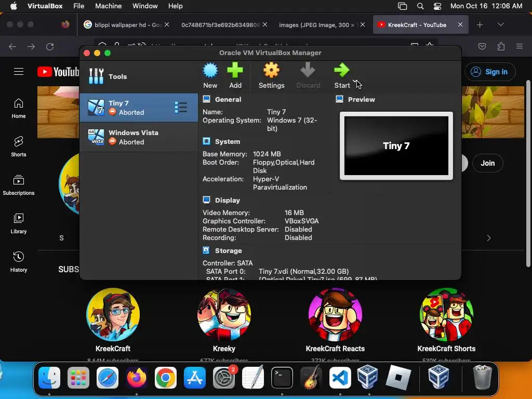Open the VirtualBox application menu
The image size is (532, 399).
point(45,6)
